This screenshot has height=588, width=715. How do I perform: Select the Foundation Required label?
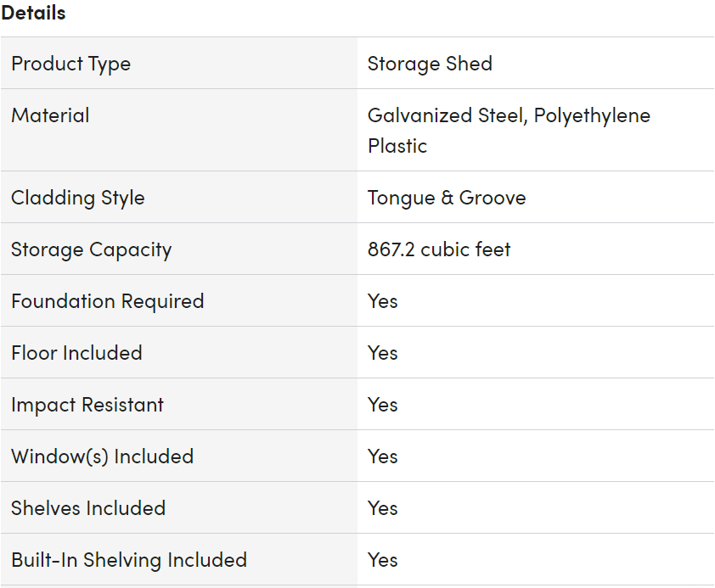[x=107, y=301]
